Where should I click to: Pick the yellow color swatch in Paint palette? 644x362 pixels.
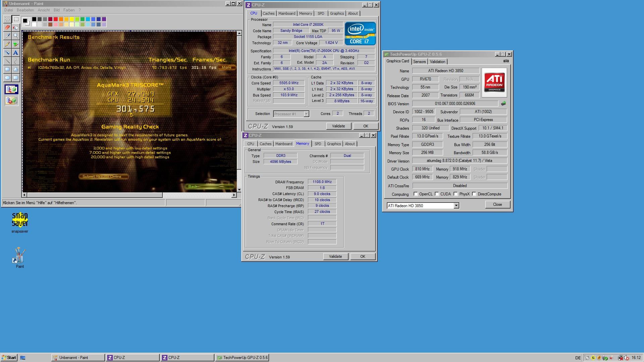(x=72, y=19)
